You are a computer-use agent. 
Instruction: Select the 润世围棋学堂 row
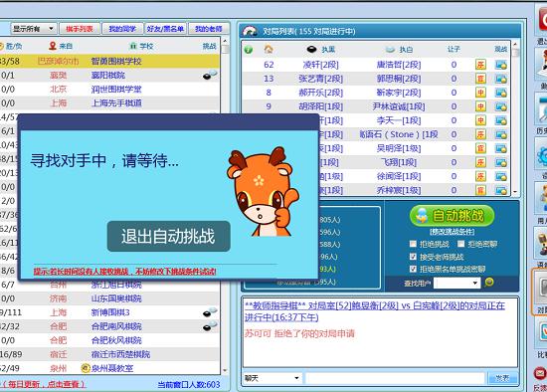[x=109, y=89]
